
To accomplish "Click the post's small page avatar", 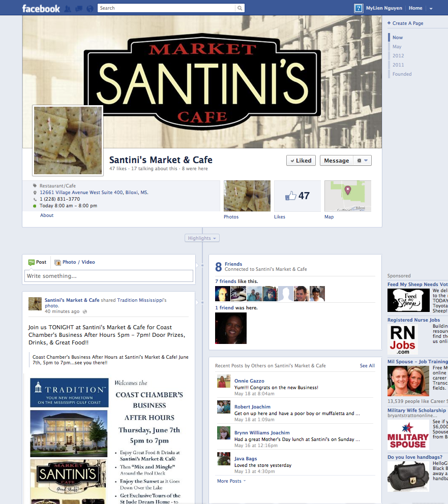I will coord(35,304).
